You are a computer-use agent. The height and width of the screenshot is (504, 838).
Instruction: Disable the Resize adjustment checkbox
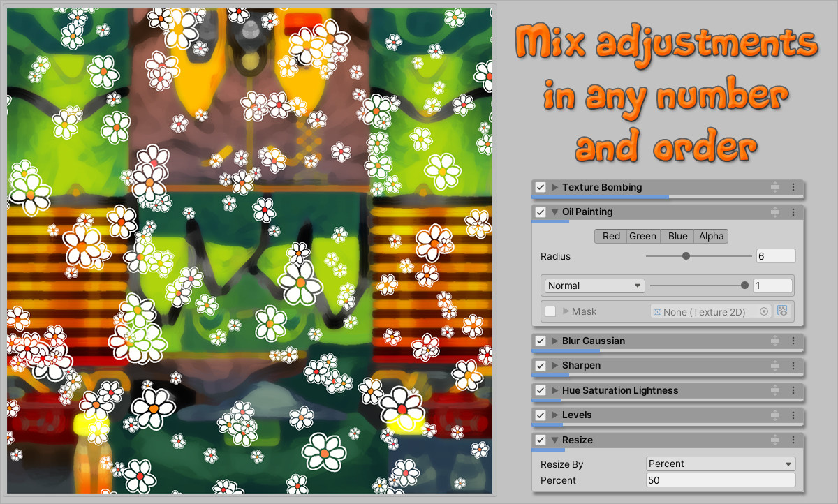(541, 440)
